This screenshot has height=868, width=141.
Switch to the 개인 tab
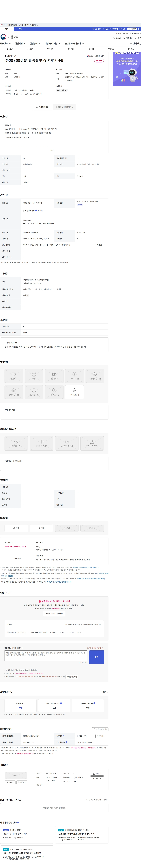pyautogui.click(x=7, y=29)
